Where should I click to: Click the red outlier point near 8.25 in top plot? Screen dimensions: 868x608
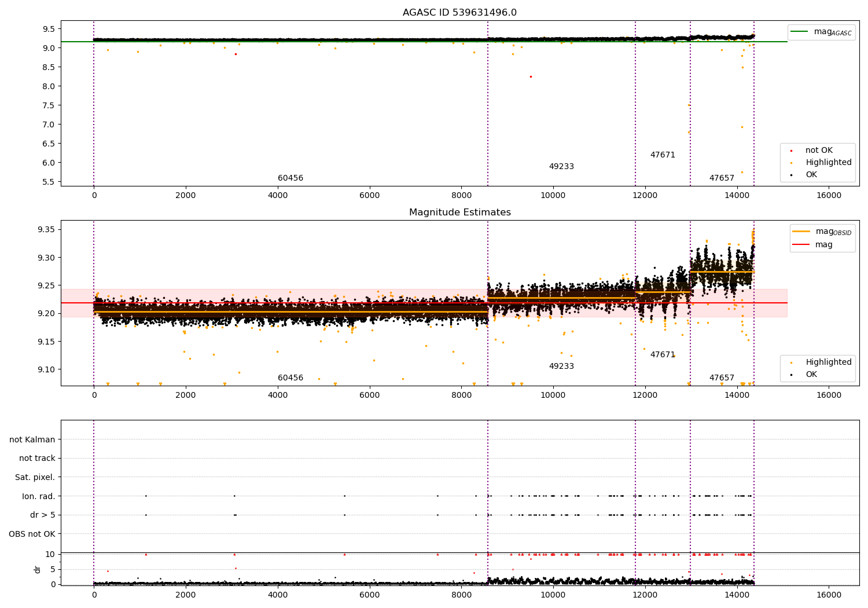[x=531, y=76]
